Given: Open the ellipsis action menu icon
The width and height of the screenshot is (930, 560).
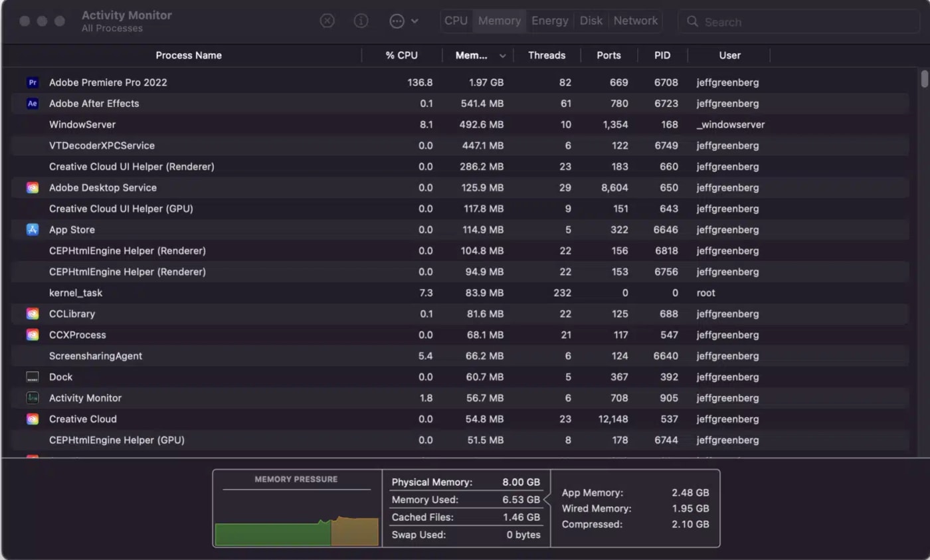Looking at the screenshot, I should click(x=397, y=21).
